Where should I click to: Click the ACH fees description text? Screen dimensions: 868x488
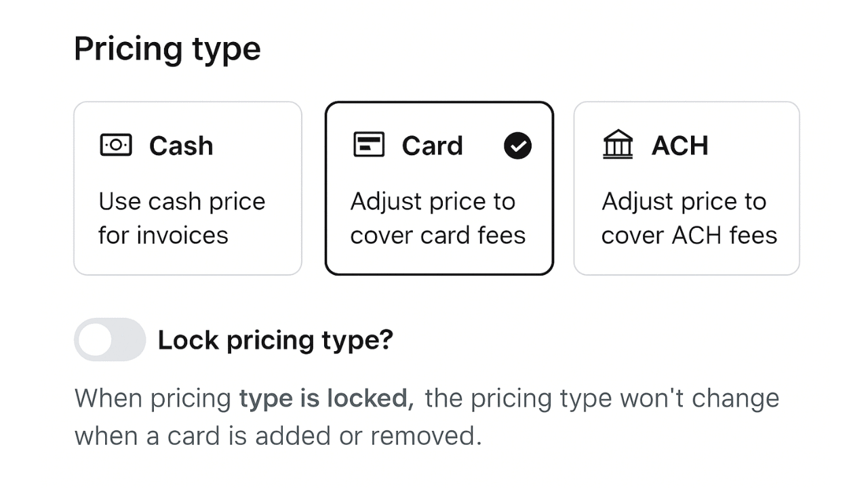pyautogui.click(x=689, y=218)
